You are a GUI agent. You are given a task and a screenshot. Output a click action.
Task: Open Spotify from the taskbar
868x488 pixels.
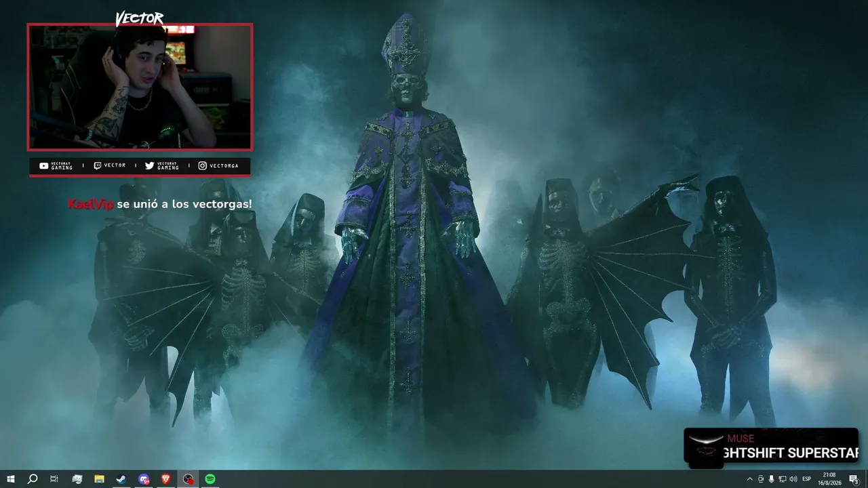click(x=210, y=479)
